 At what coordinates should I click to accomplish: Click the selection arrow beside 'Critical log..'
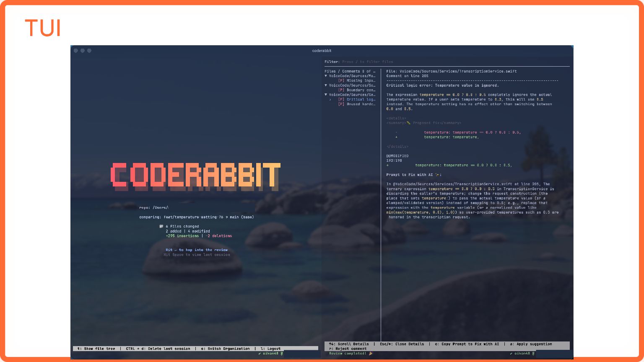(330, 99)
